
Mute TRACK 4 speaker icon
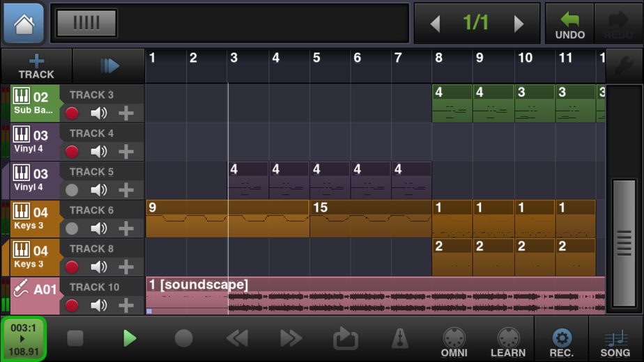tap(98, 152)
